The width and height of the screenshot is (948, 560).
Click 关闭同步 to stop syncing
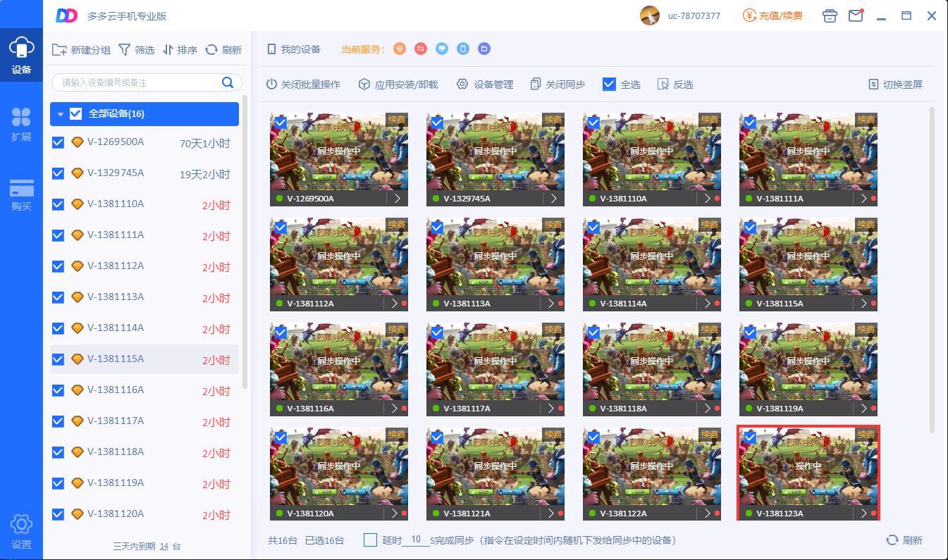coord(558,85)
